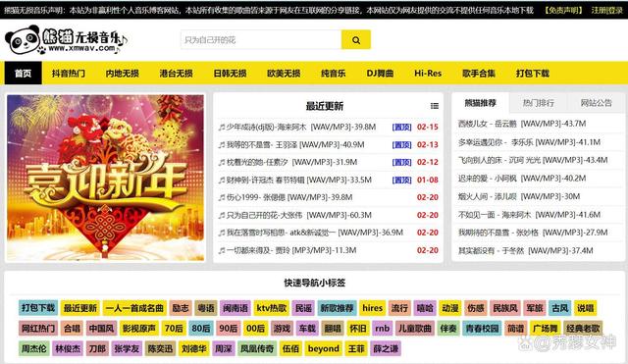Click the 新歌推荐 tag
Screen dimensions: 628x364
(337, 307)
